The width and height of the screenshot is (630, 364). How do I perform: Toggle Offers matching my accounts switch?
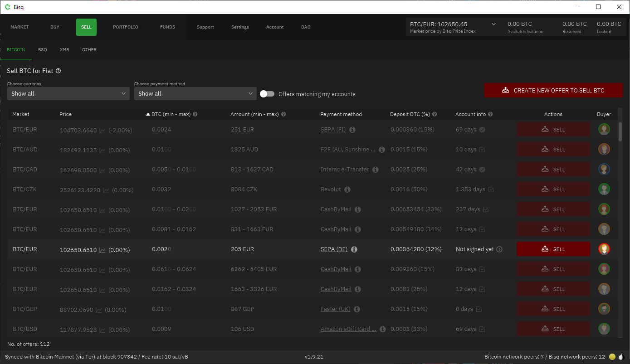point(267,94)
